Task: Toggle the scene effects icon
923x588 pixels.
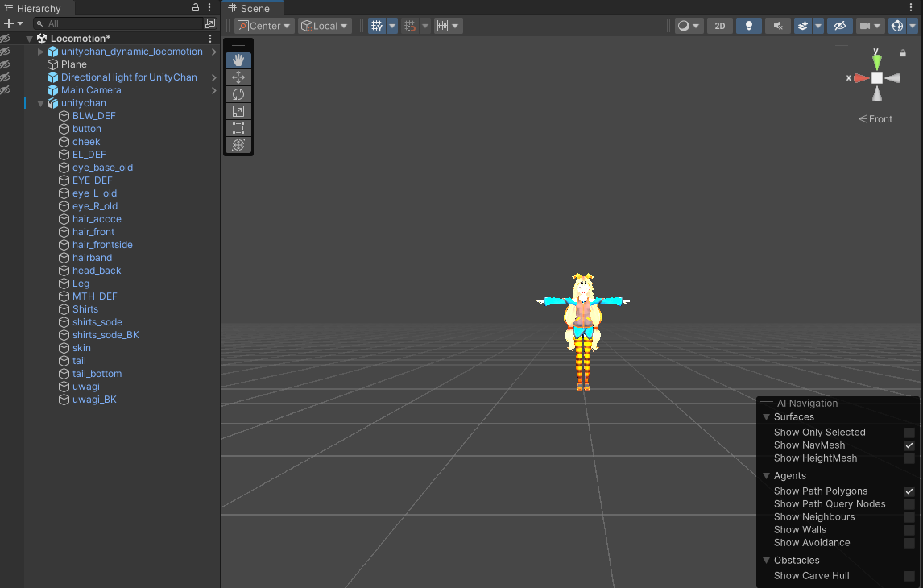Action: (803, 26)
